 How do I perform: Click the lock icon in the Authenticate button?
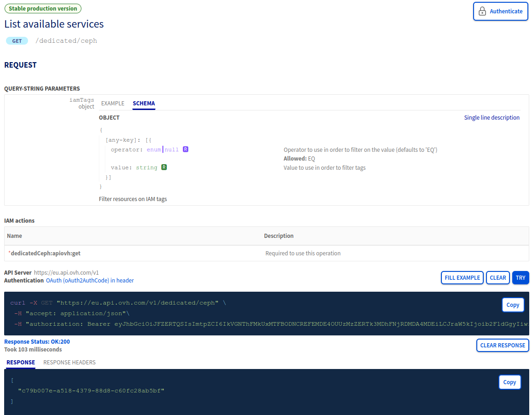coord(482,11)
